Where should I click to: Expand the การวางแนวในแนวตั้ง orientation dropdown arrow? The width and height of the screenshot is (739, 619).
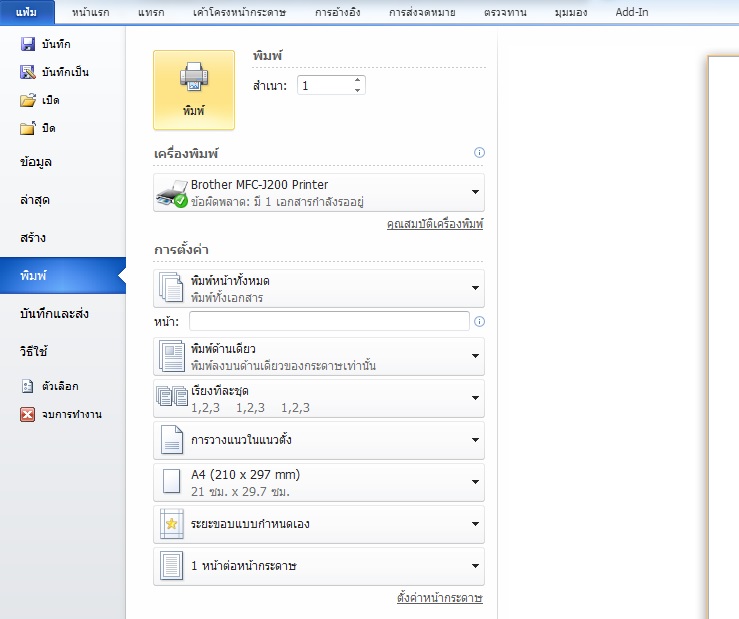(x=475, y=440)
